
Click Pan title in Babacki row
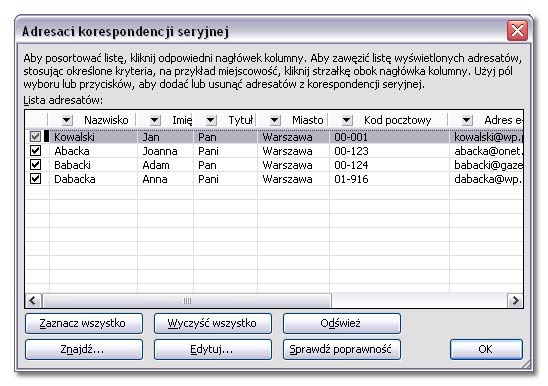207,165
